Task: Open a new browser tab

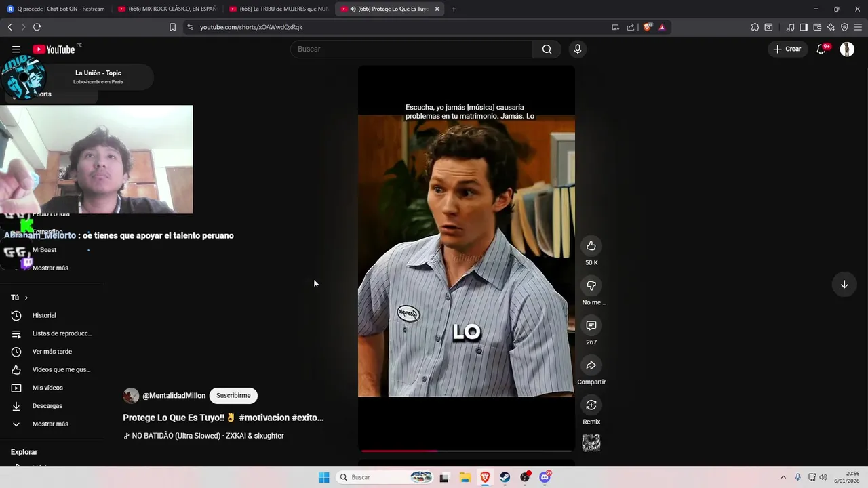Action: 454,9
